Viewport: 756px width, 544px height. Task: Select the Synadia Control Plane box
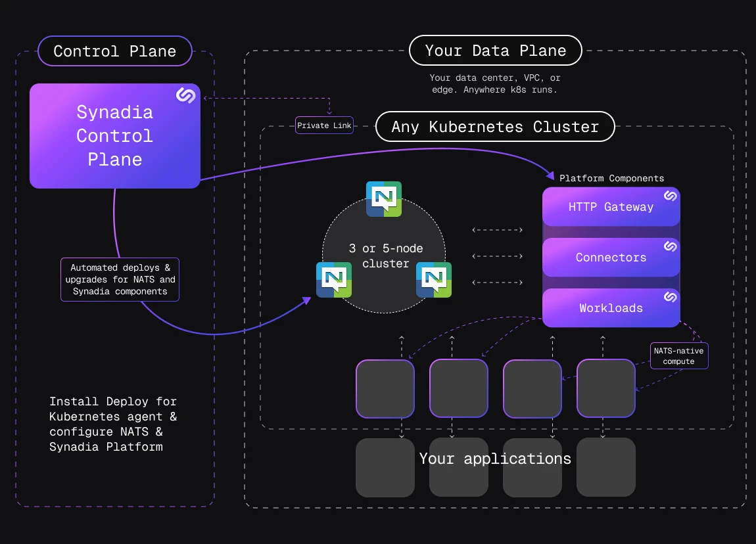coord(115,136)
